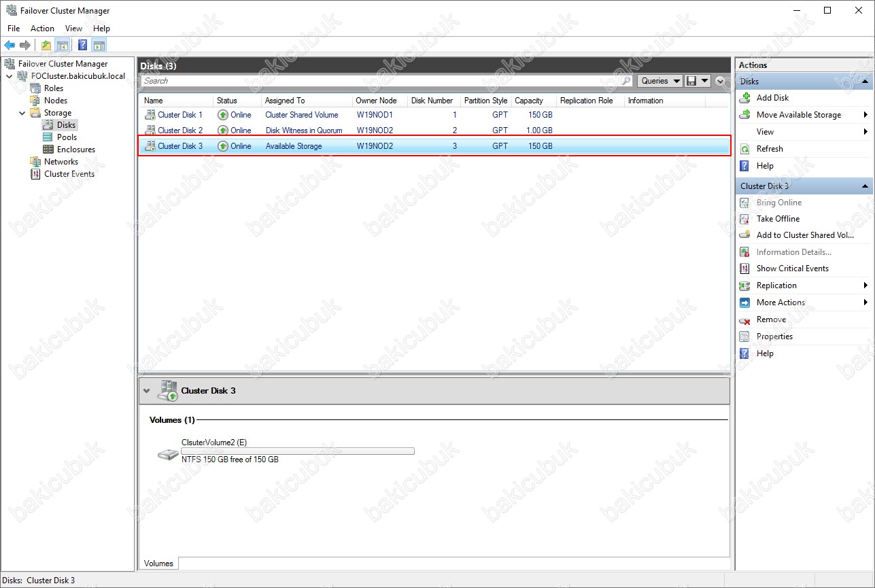The image size is (875, 588).
Task: Click Online status icon of Cluster Disk 1
Action: coord(223,115)
